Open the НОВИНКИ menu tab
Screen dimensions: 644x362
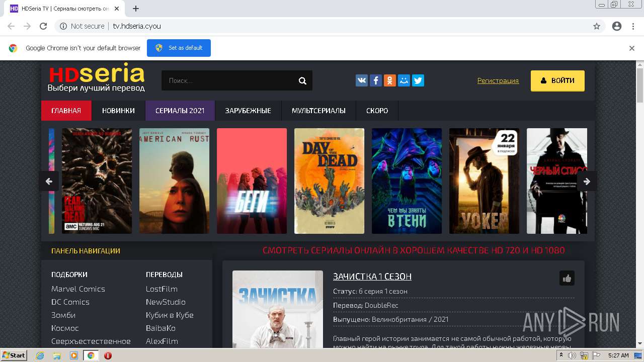pyautogui.click(x=118, y=111)
